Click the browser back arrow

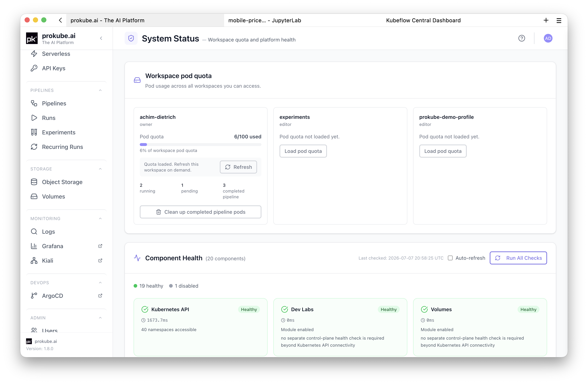coord(60,20)
